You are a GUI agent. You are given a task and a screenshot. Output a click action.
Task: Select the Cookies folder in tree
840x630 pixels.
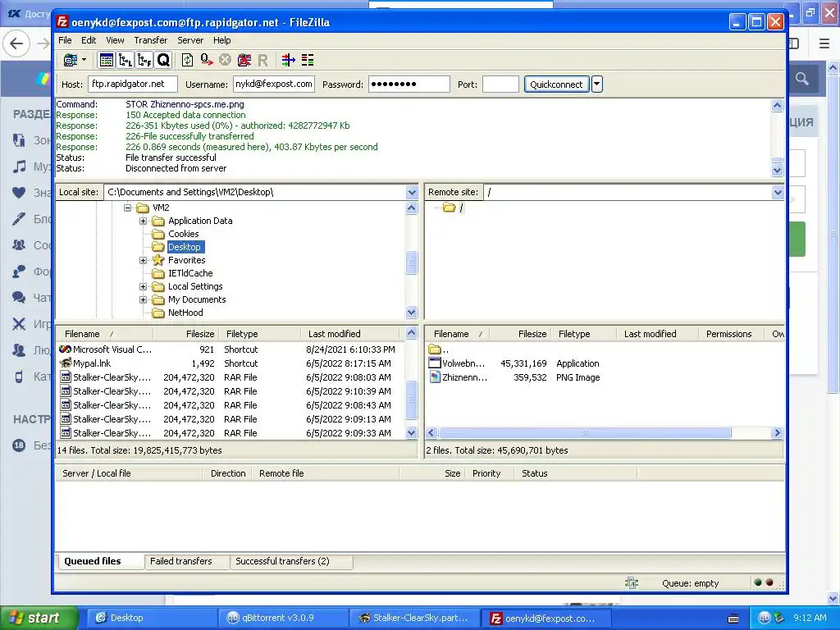click(x=183, y=234)
